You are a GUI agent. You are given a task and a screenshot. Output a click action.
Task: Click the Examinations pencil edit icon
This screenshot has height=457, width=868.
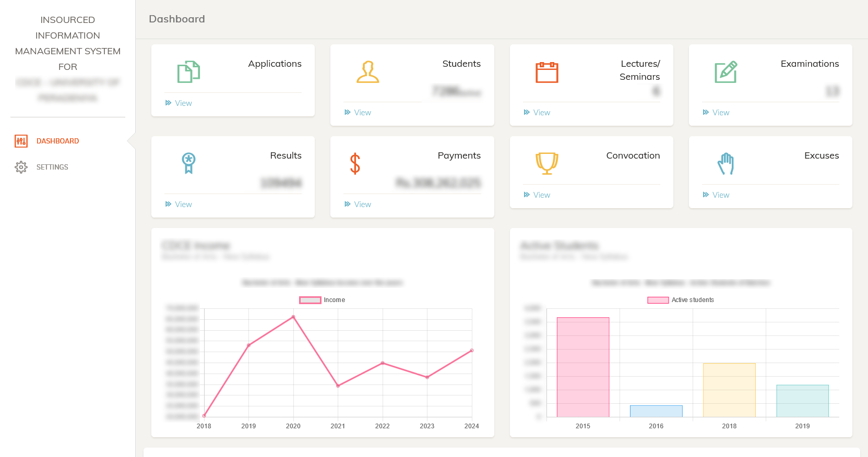[x=726, y=72]
